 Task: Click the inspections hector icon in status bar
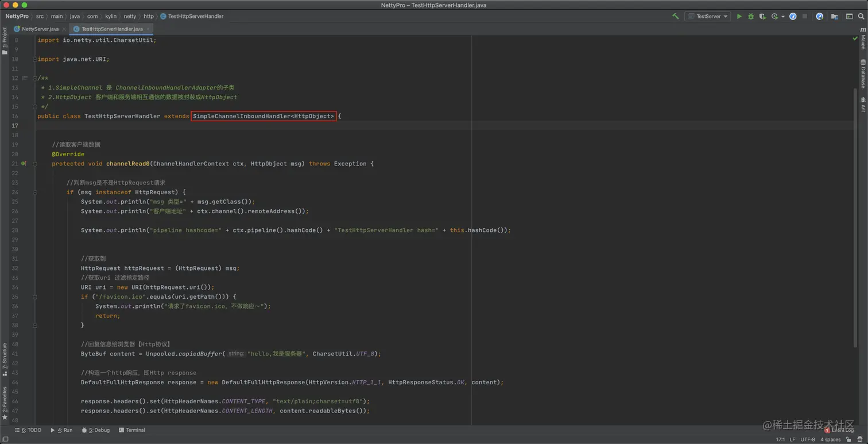coord(860,439)
